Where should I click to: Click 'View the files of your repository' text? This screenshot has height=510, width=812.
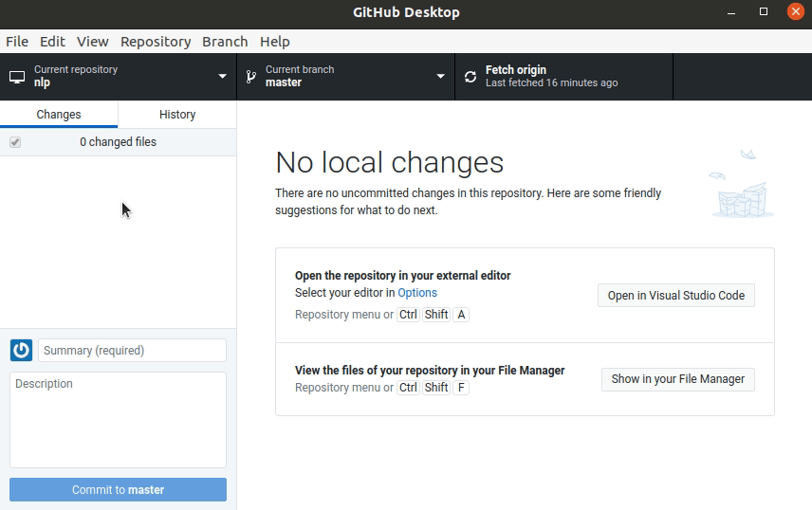(430, 371)
